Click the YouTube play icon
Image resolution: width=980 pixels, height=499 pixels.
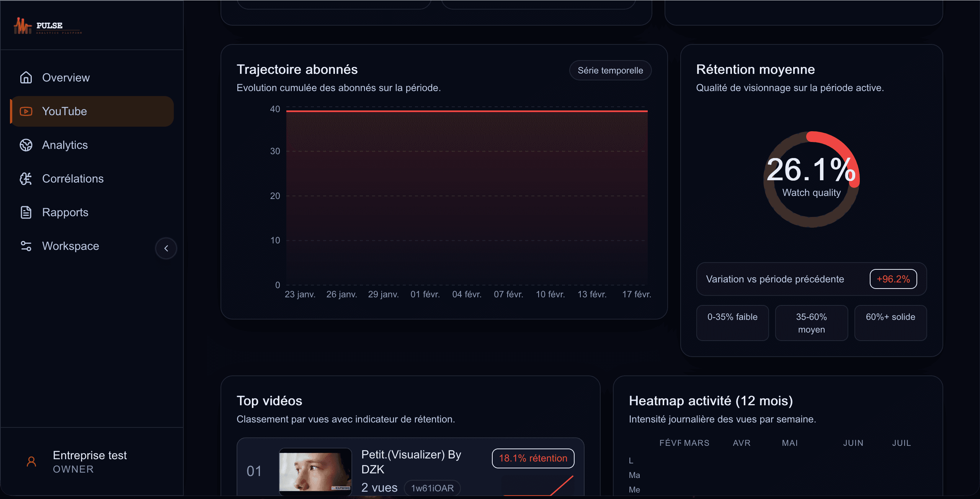click(26, 111)
